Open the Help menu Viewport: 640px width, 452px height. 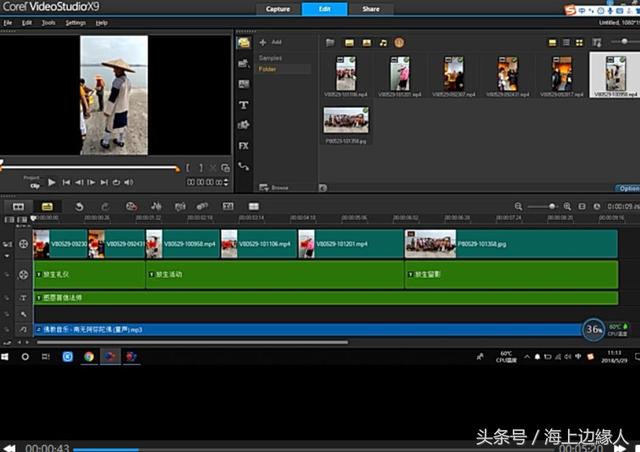(101, 23)
